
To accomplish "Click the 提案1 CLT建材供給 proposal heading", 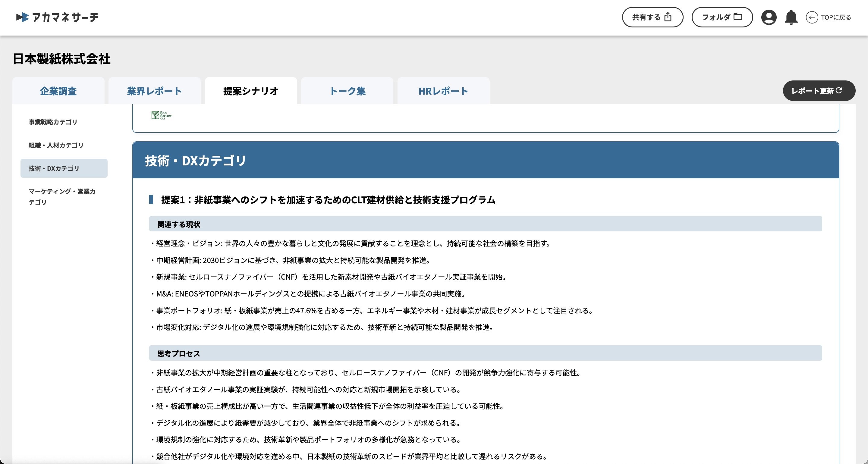I will (328, 200).
